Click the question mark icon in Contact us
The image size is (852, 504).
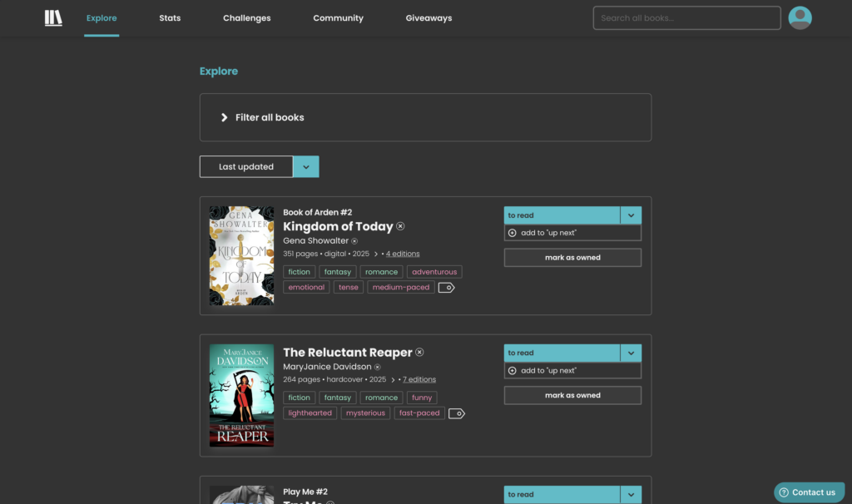click(784, 492)
